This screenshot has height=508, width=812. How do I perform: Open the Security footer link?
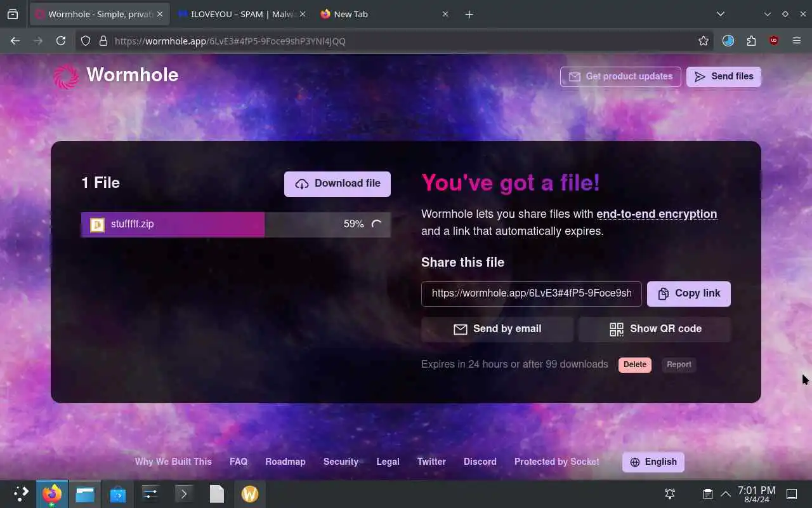(x=341, y=462)
